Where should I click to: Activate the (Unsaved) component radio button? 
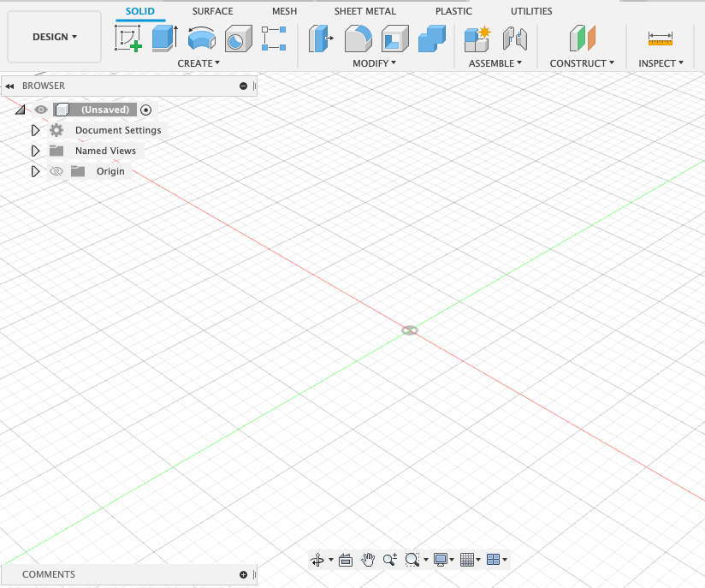145,110
